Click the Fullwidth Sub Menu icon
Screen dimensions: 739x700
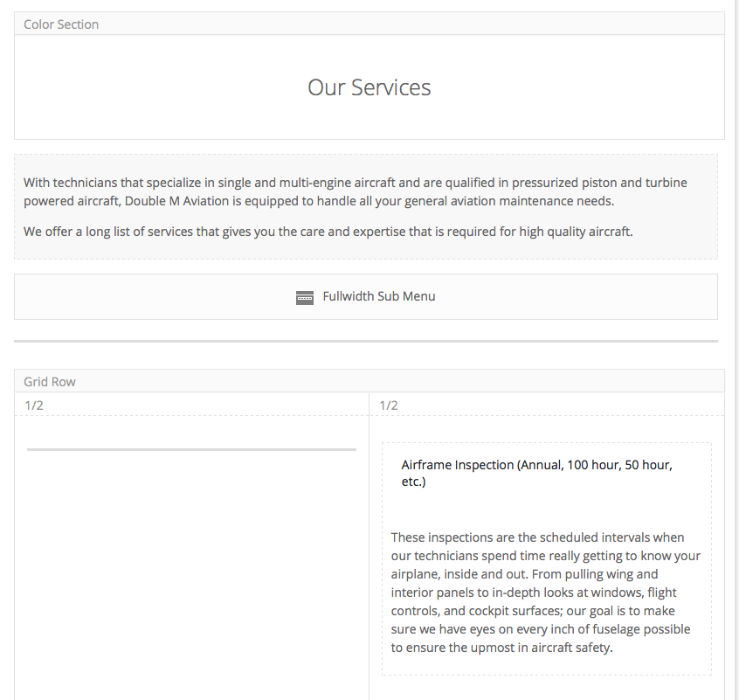305,297
